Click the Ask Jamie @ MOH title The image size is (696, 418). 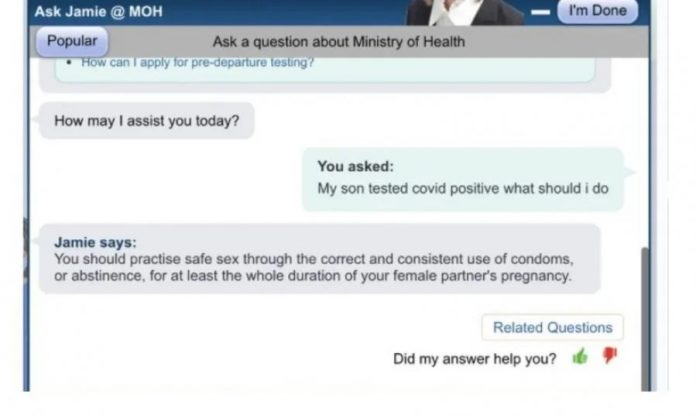click(99, 12)
